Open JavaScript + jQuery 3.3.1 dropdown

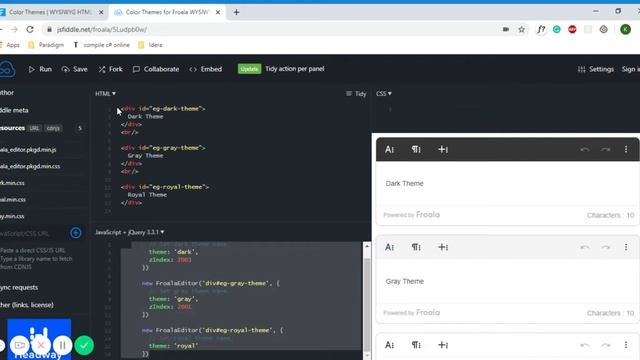129,232
